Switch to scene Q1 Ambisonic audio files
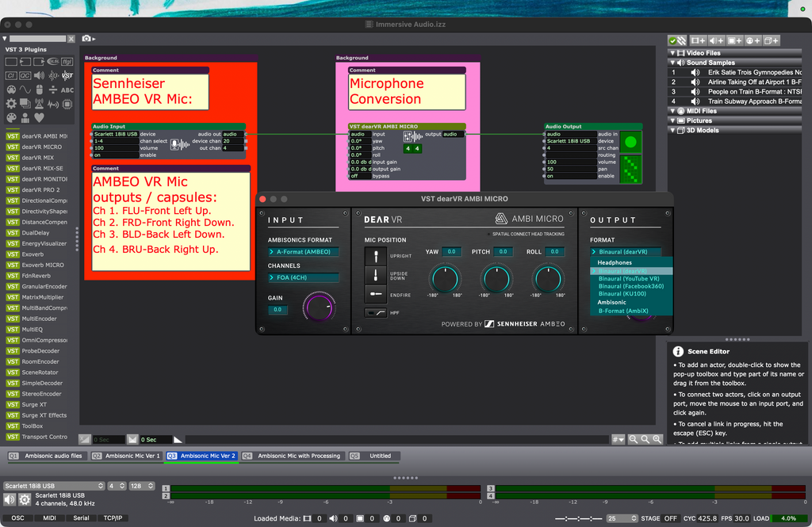This screenshot has width=812, height=527. (x=46, y=456)
